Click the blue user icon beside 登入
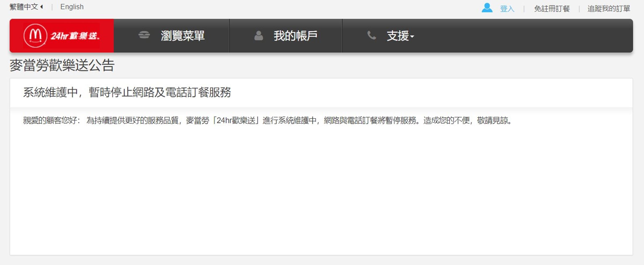The image size is (644, 265). [487, 8]
